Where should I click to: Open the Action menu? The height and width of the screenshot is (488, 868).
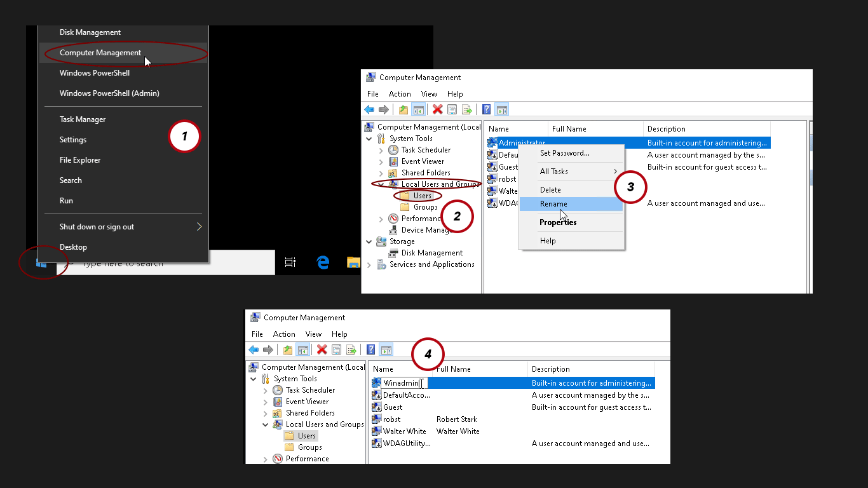400,93
